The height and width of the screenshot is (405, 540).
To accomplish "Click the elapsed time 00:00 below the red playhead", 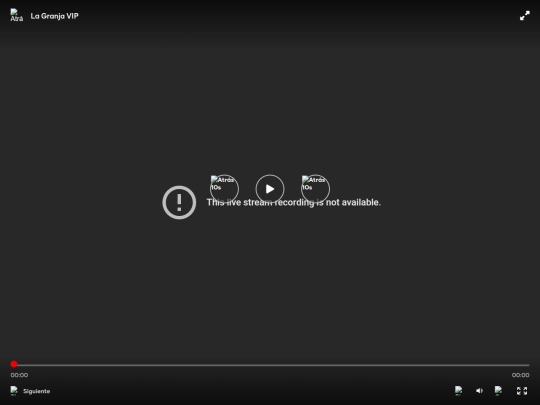I will (x=19, y=375).
